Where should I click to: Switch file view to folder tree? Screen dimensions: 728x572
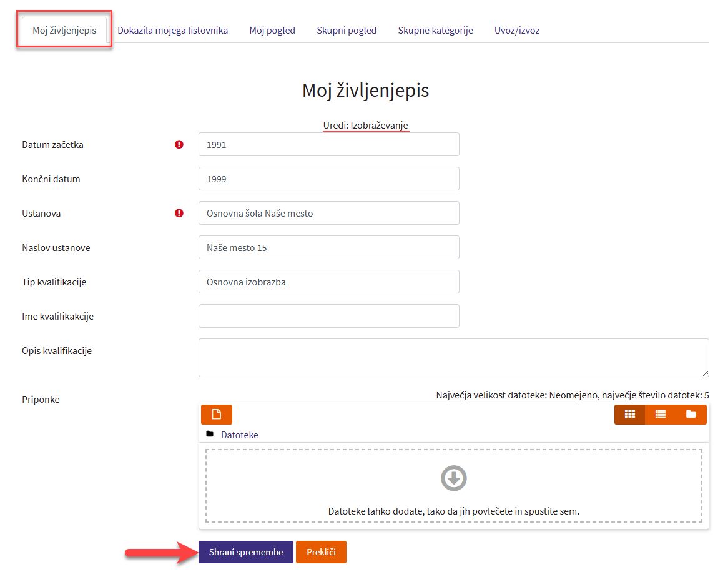click(691, 415)
